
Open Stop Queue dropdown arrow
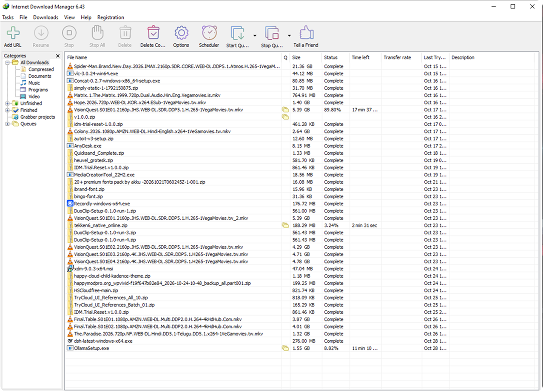click(x=289, y=36)
